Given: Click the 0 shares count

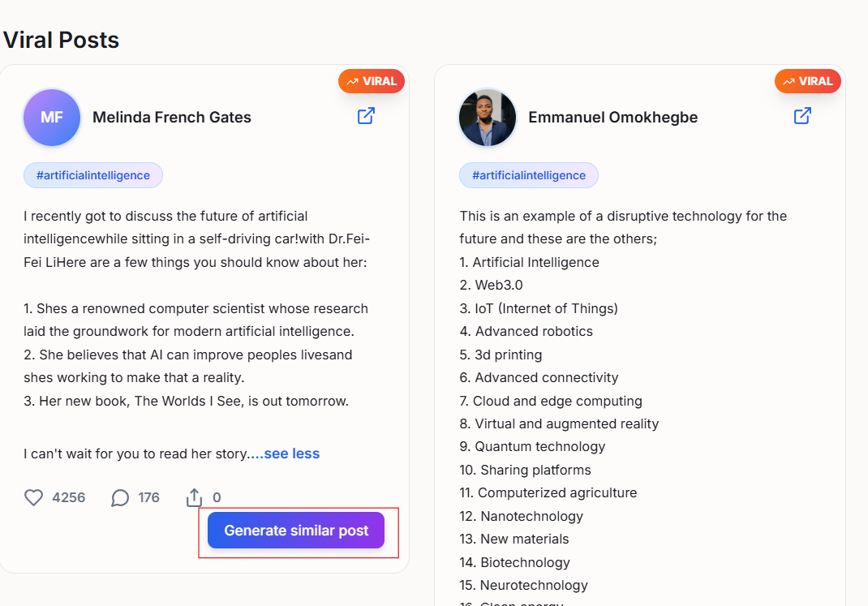Looking at the screenshot, I should coord(217,497).
